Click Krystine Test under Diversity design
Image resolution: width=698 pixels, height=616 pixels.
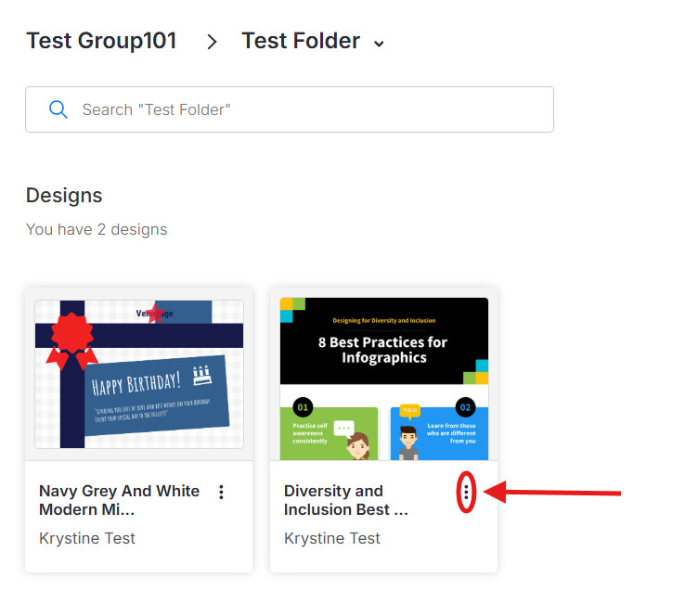(x=332, y=538)
